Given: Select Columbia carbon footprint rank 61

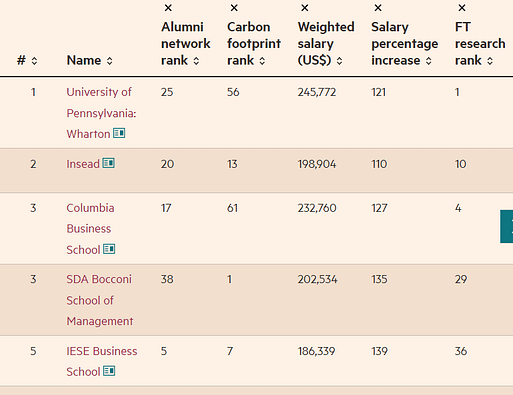Looking at the screenshot, I should tap(232, 208).
